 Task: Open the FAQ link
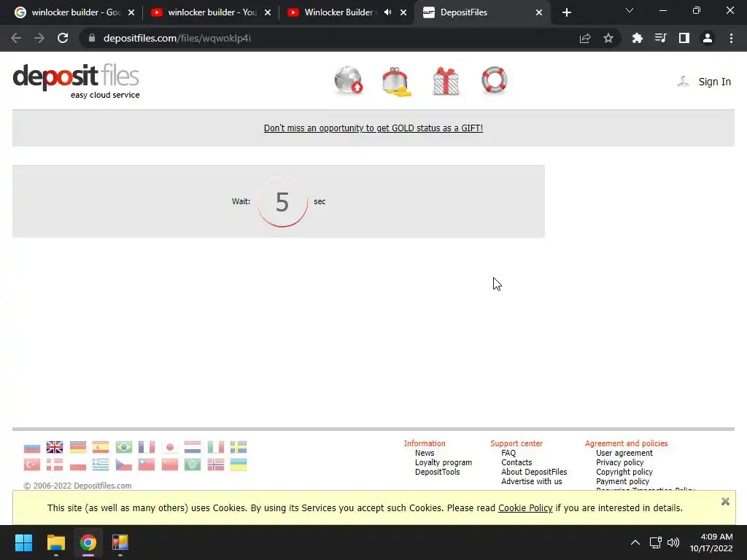point(508,453)
